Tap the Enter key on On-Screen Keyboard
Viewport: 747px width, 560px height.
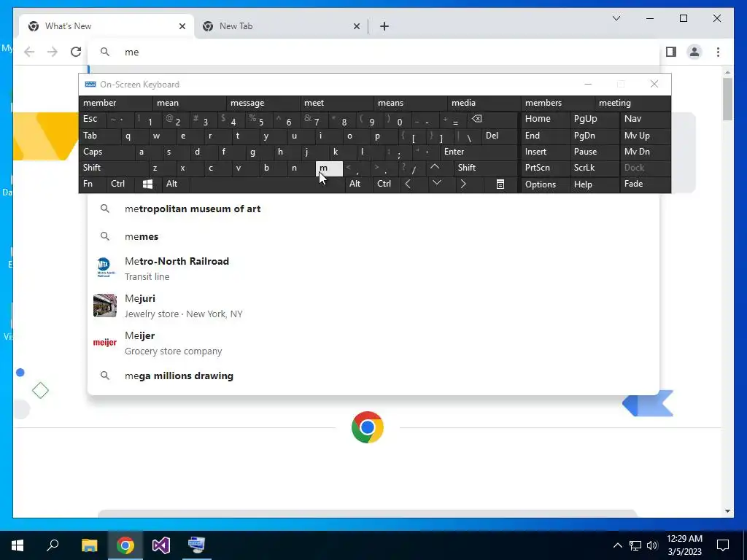coord(479,152)
